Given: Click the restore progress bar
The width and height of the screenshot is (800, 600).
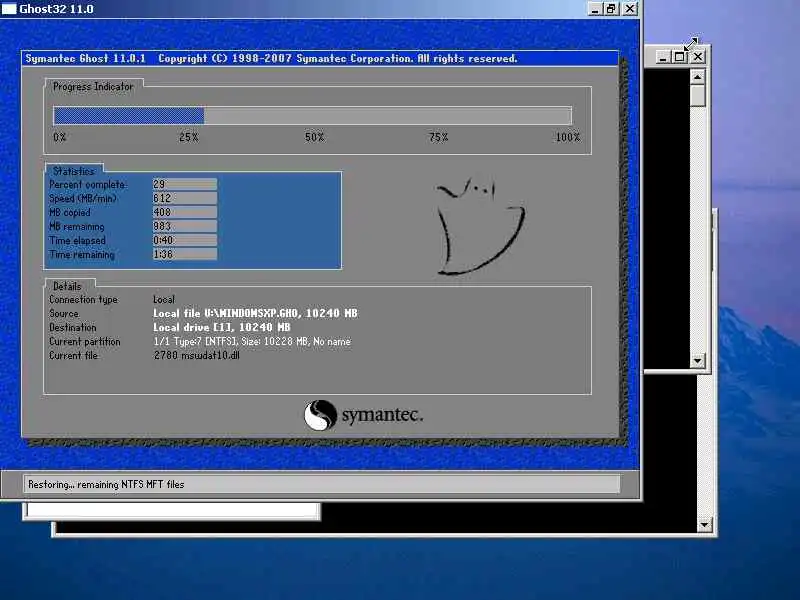Looking at the screenshot, I should click(x=312, y=116).
